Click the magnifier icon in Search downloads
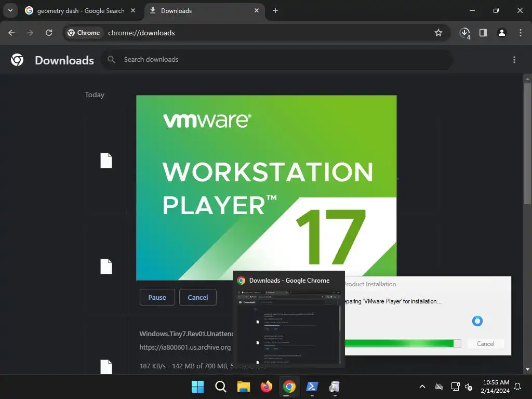The height and width of the screenshot is (399, 532). coord(111,60)
